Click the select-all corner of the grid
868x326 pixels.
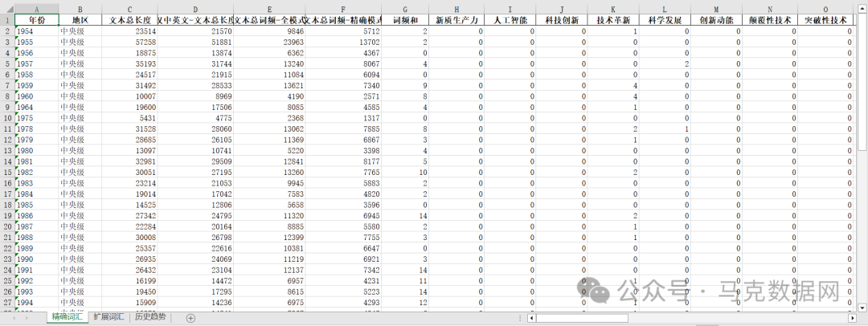tap(7, 9)
